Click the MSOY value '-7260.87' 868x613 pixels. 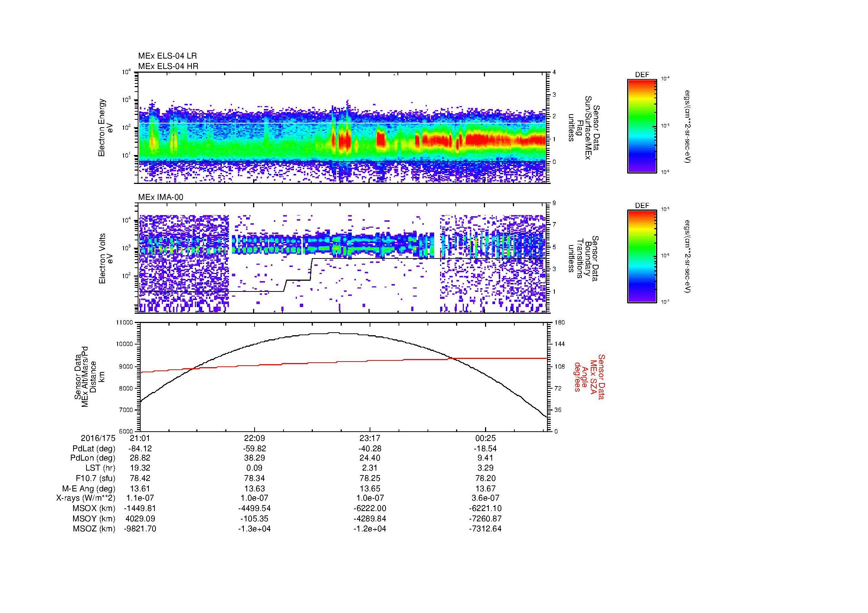[485, 518]
